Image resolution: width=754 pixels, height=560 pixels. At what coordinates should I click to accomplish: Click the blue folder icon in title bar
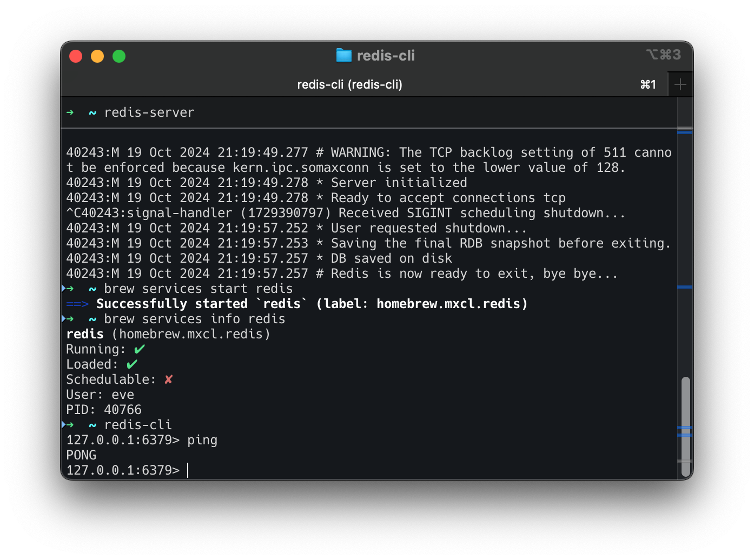(344, 55)
